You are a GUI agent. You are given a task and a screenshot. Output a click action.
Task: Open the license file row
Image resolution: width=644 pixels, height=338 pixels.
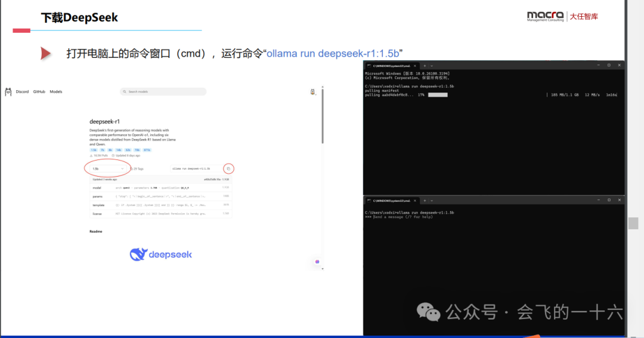160,213
